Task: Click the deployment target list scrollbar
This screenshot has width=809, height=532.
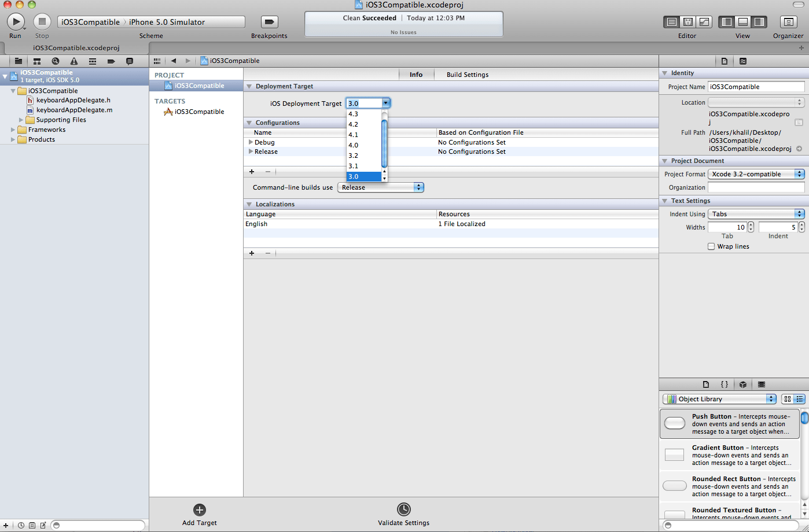Action: click(384, 143)
